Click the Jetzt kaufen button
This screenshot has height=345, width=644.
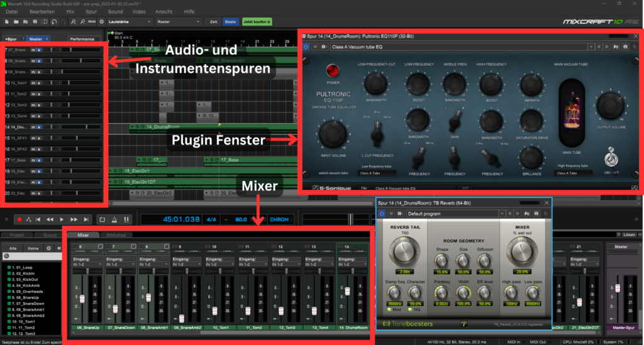tap(257, 22)
